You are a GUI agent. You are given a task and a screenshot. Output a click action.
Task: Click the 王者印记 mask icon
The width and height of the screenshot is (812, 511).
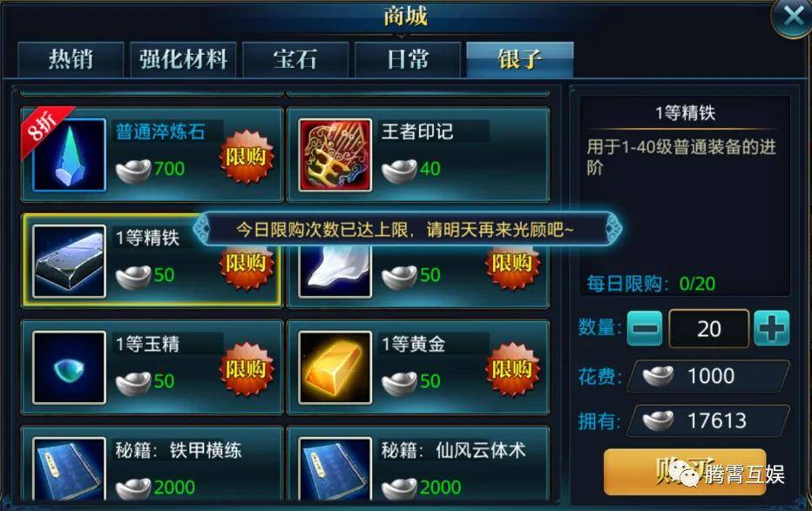[x=335, y=155]
